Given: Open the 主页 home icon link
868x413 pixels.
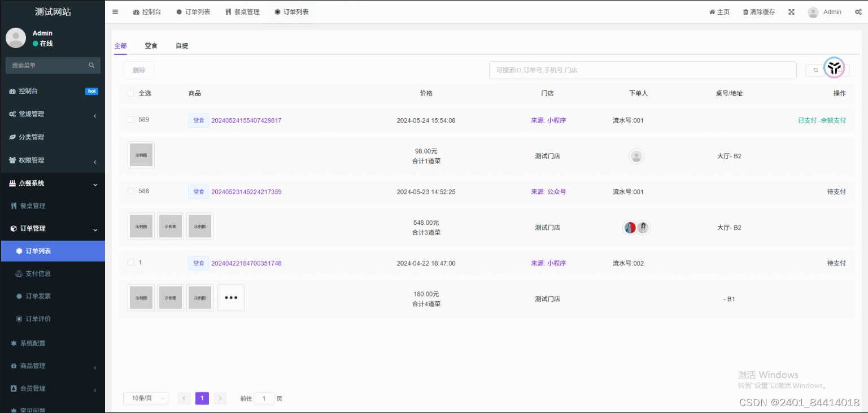Looking at the screenshot, I should [719, 12].
